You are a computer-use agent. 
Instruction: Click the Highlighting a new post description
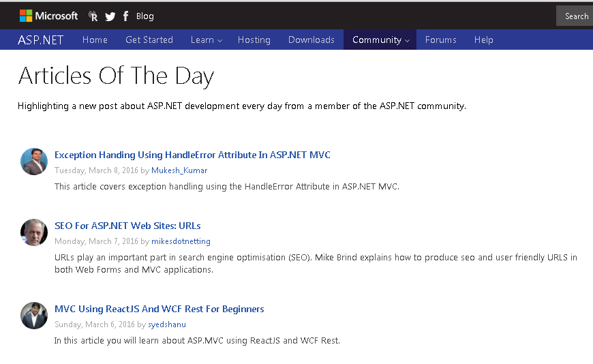point(242,106)
